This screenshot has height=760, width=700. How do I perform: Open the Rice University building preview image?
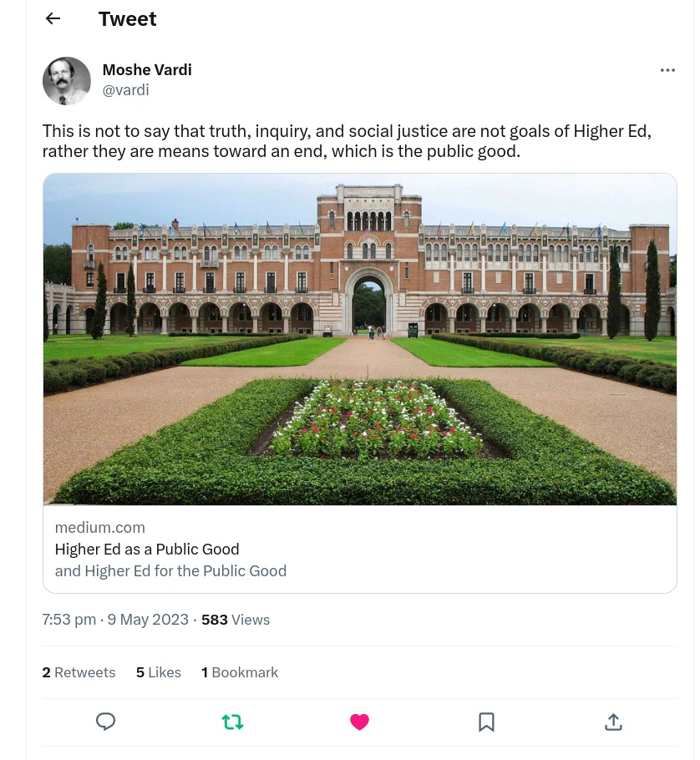pyautogui.click(x=359, y=339)
